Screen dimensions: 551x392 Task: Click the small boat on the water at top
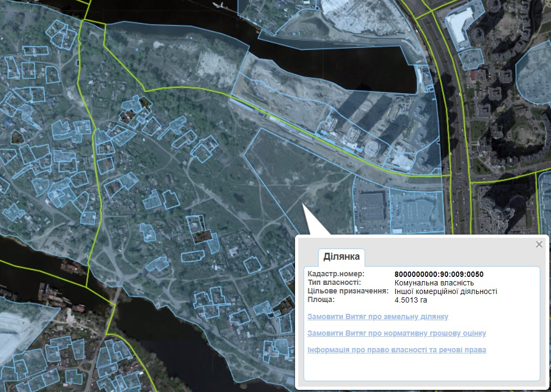click(x=218, y=5)
